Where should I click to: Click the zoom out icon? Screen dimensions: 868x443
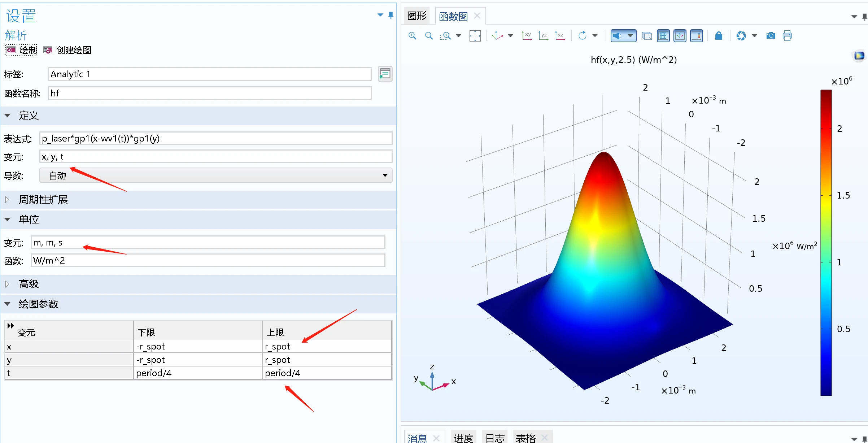[x=429, y=36]
